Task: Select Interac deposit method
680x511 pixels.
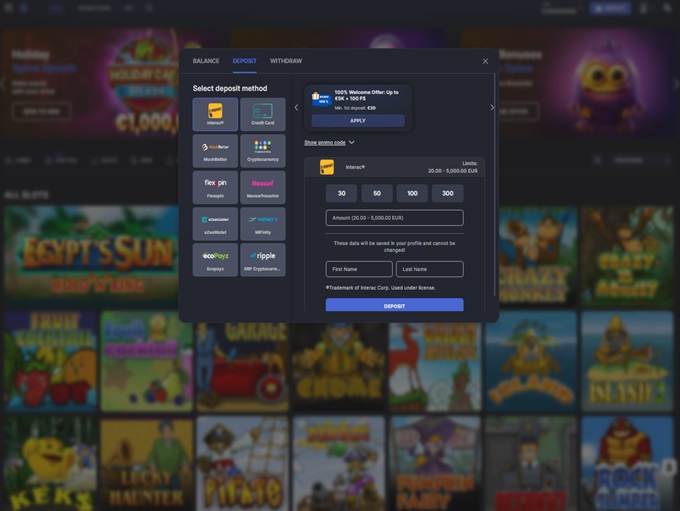Action: click(x=215, y=114)
